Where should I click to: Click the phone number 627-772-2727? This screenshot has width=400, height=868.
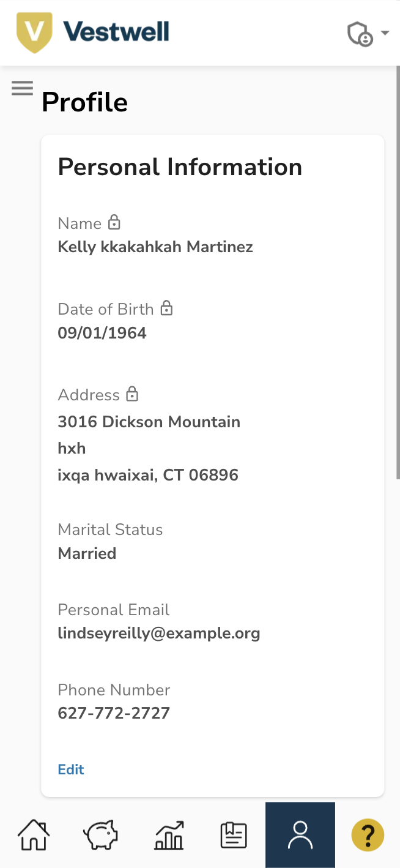[x=114, y=713]
